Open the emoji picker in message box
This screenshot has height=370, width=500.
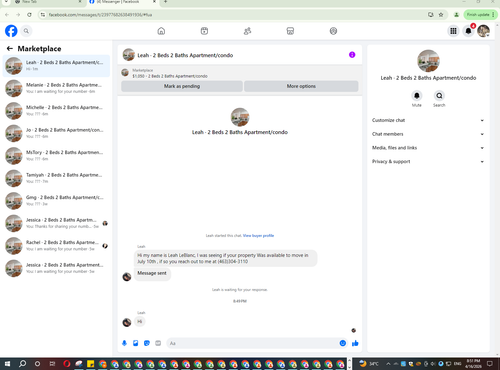[x=342, y=343]
